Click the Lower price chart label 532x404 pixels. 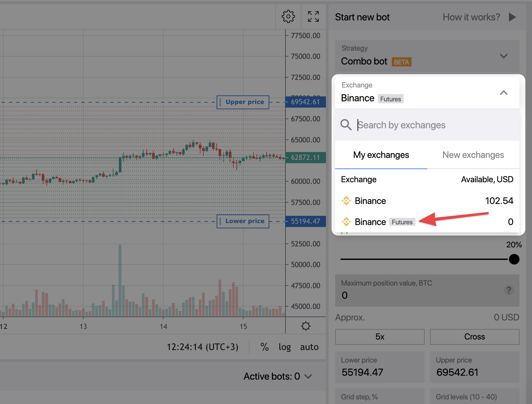point(243,221)
